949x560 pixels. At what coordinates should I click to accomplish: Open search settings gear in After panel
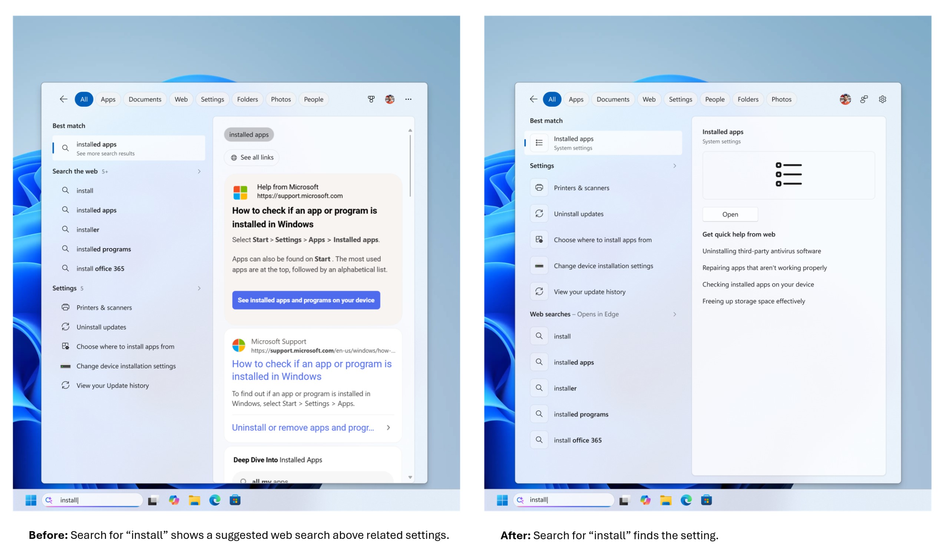[x=882, y=99]
